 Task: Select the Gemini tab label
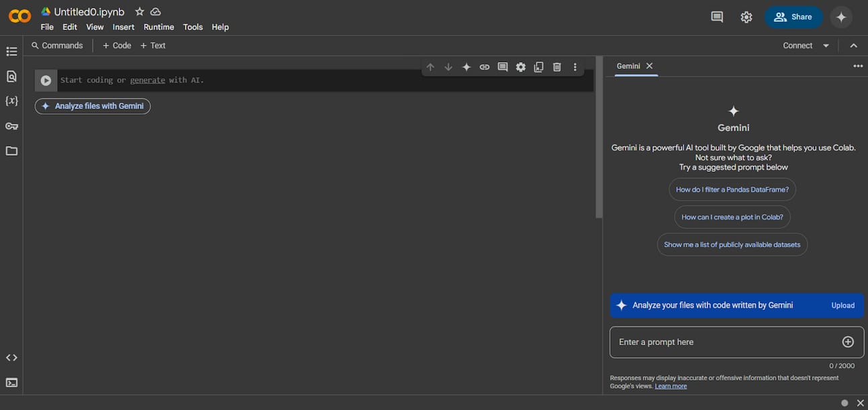click(x=628, y=66)
